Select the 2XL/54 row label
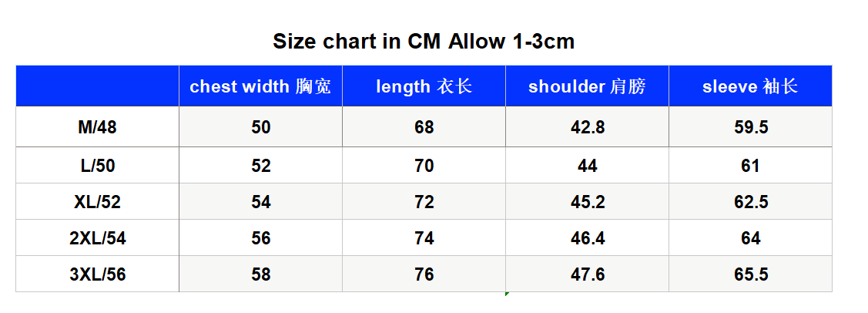The image size is (868, 313). coord(97,238)
